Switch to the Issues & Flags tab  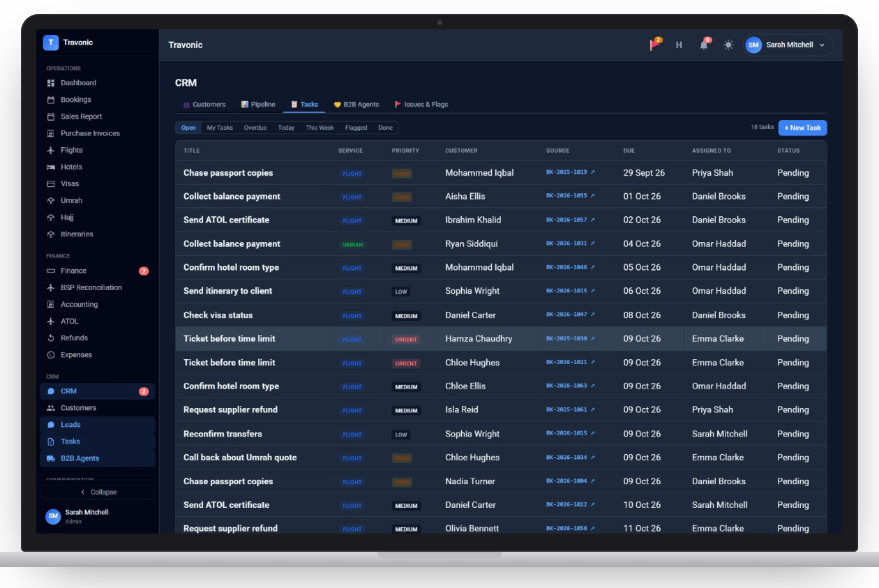coord(421,105)
